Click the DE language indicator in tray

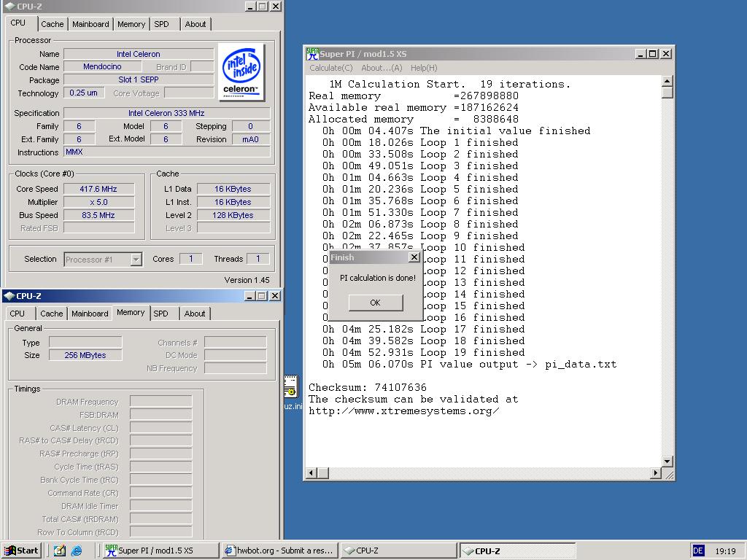698,551
